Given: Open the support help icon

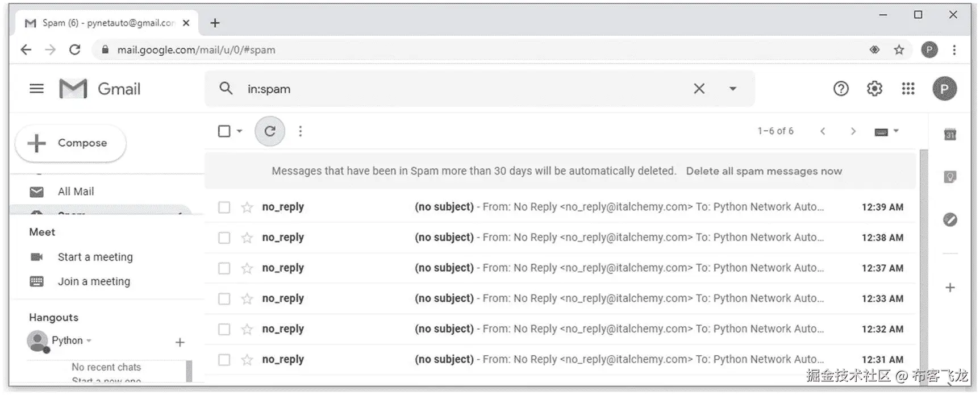Looking at the screenshot, I should [x=841, y=89].
